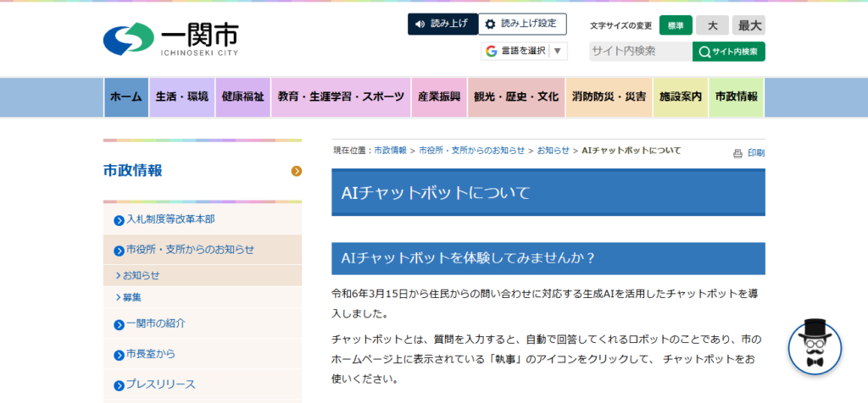Select the pink 産業振興 navigation tab

pos(438,97)
